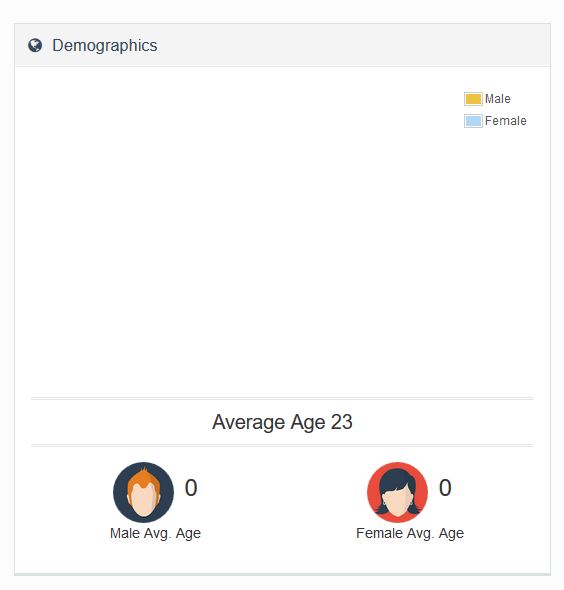Click the Demographics panel header bar

pos(282,46)
